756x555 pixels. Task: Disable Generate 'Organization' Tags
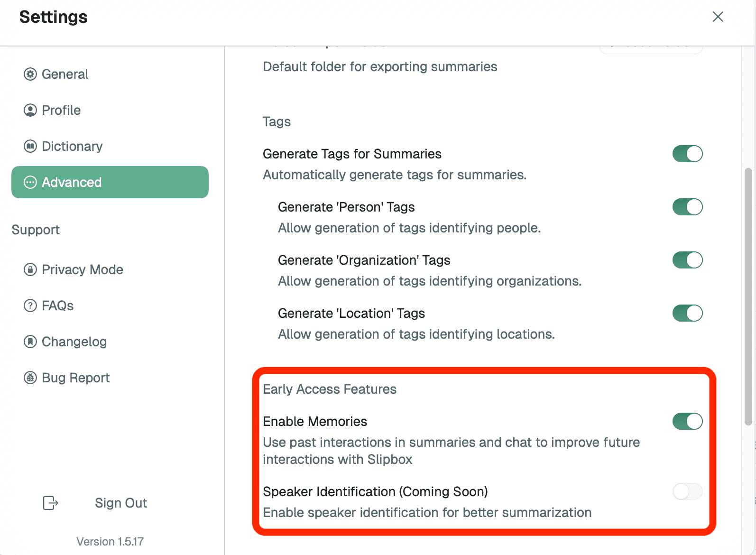coord(687,260)
